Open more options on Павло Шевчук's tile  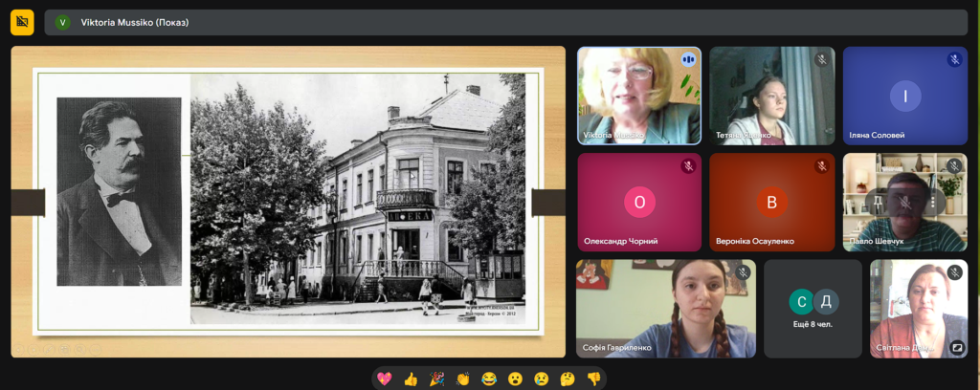tap(930, 202)
